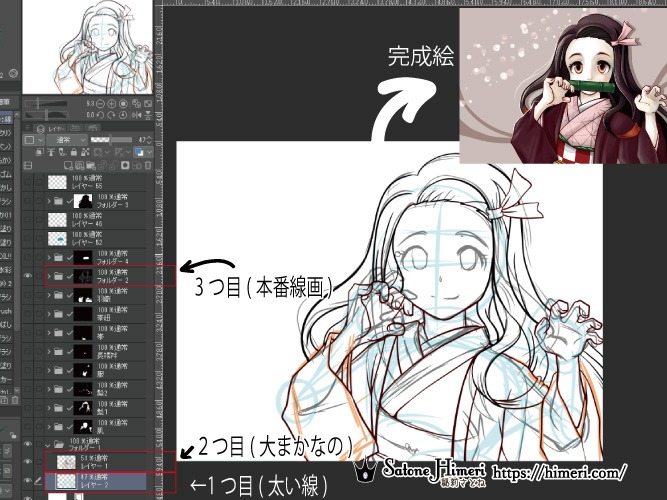This screenshot has width=667, height=500.
Task: Open the 通常 blending mode dropdown
Action: point(67,140)
